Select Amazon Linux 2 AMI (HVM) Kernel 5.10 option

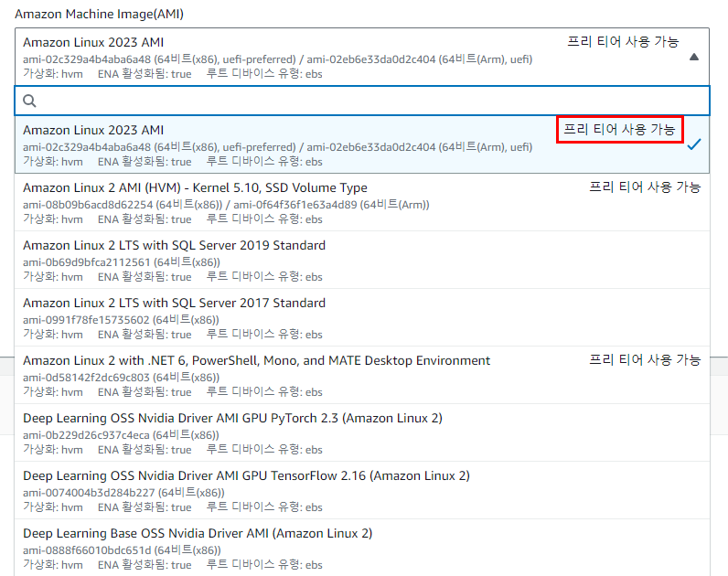(x=362, y=202)
